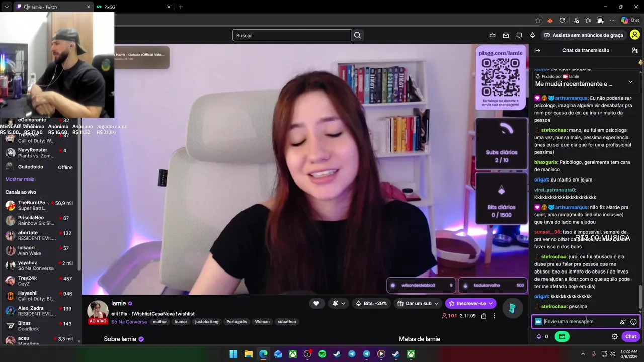The image size is (644, 362).
Task: Open the stream more options dots
Action: coord(494,316)
